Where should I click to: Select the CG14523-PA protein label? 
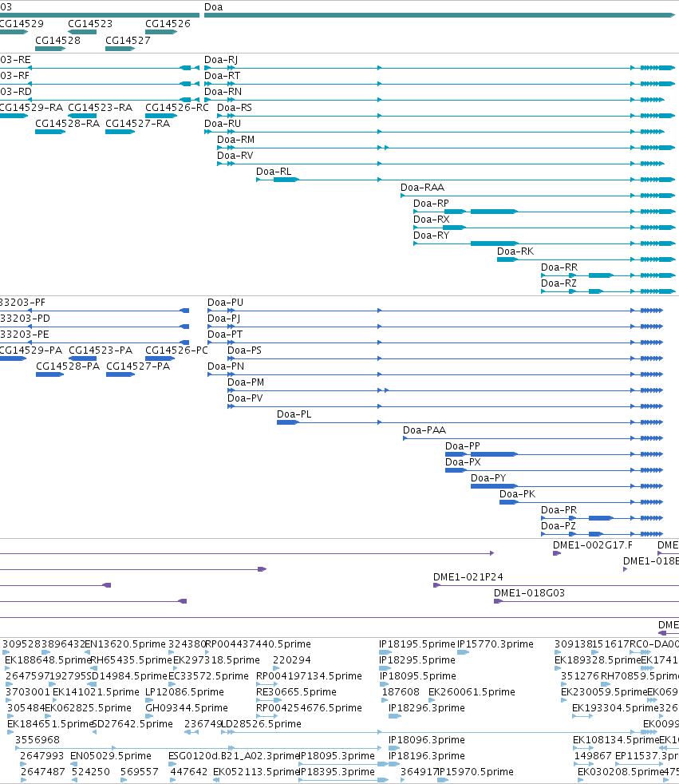point(101,351)
